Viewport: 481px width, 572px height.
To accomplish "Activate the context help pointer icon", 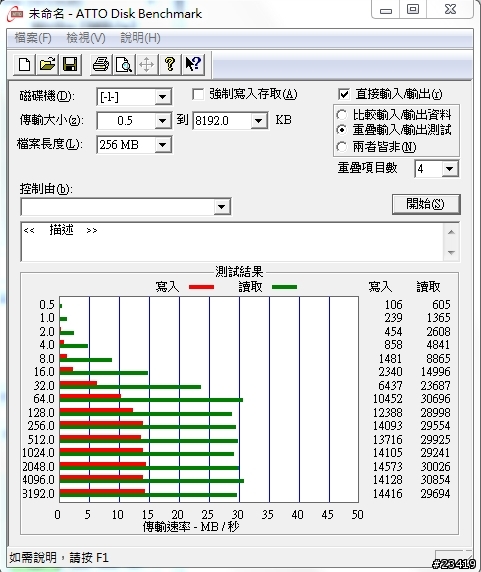I will tap(193, 65).
